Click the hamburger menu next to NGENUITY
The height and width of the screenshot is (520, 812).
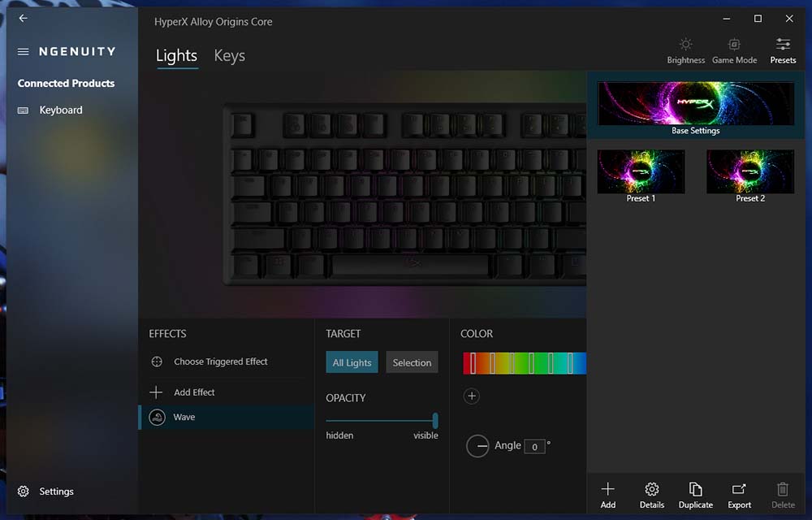coord(24,52)
